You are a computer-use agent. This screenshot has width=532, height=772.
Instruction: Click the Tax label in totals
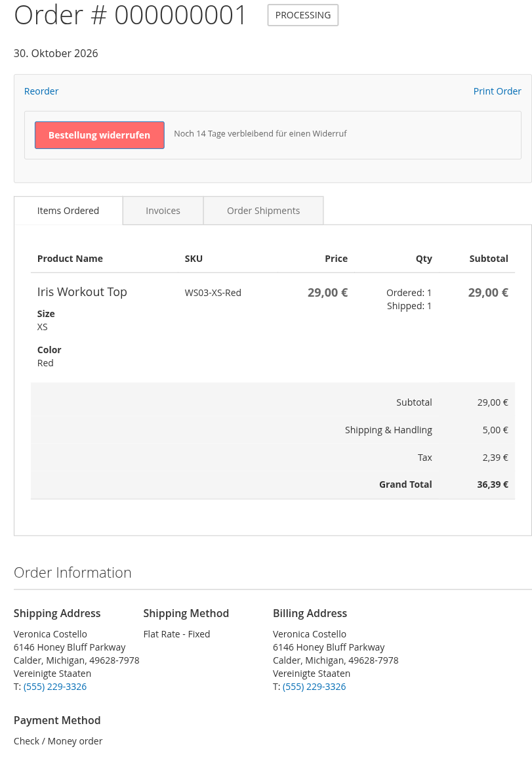click(x=424, y=458)
